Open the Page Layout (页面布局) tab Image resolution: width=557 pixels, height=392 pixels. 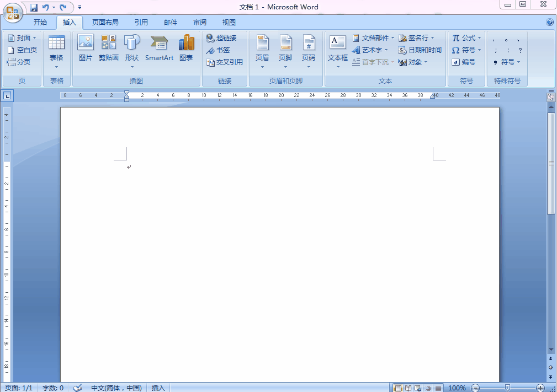105,23
